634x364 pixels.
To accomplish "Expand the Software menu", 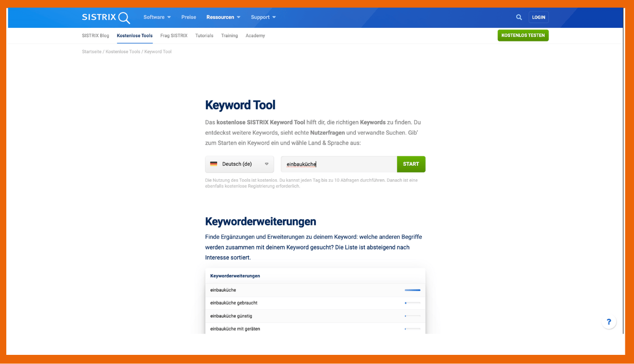I will (x=157, y=17).
